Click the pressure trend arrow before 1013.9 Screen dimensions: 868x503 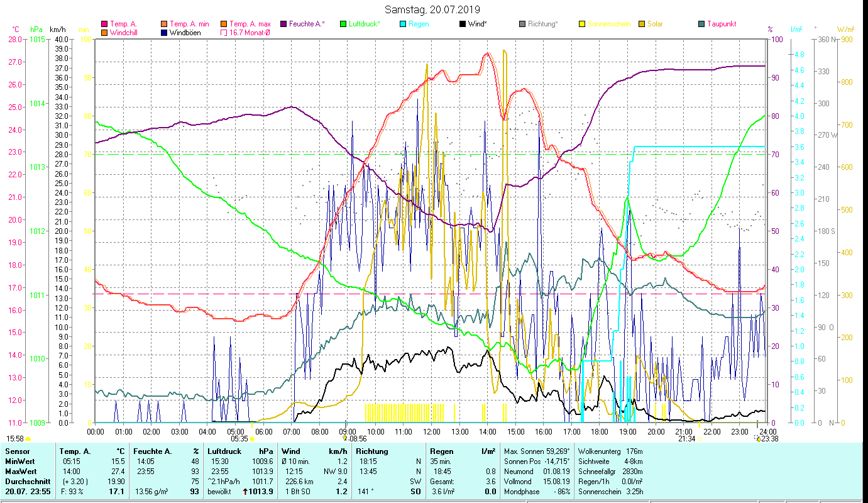244,492
